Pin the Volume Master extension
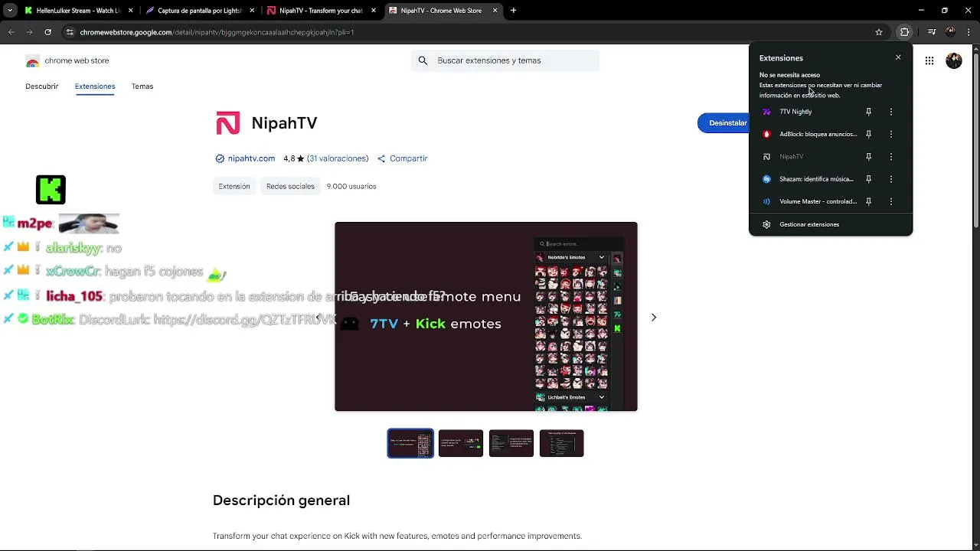Viewport: 980px width, 551px height. coord(868,201)
